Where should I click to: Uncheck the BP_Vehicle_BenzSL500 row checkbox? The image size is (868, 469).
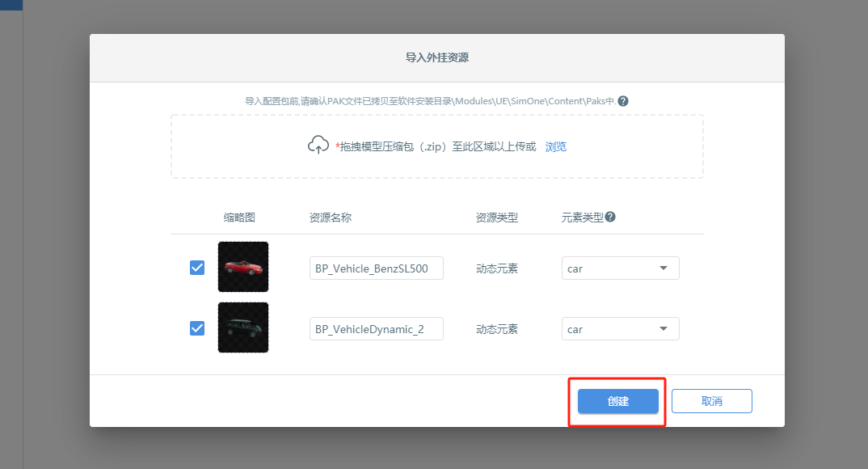(x=197, y=268)
